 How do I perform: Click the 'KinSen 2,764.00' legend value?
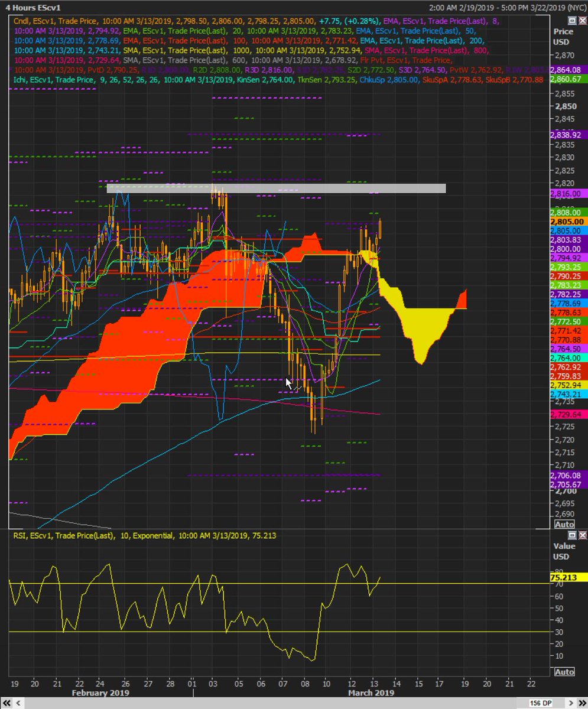(264, 80)
